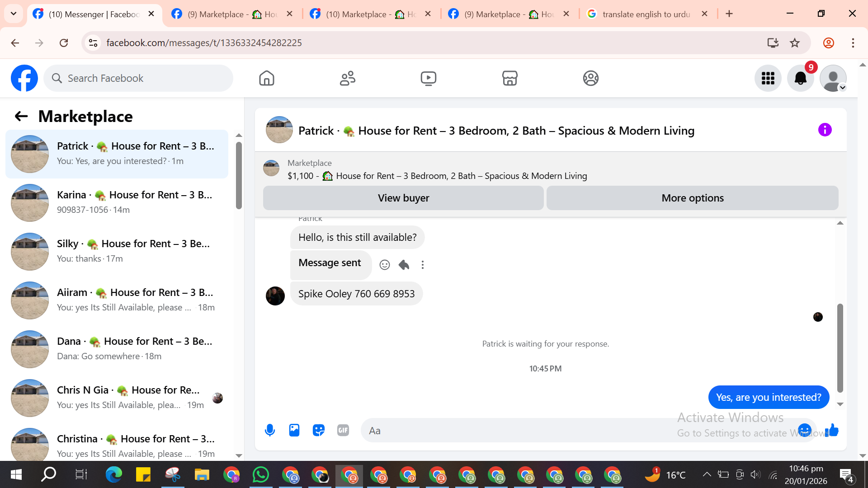Open conversation information purple icon
This screenshot has width=868, height=488.
825,130
